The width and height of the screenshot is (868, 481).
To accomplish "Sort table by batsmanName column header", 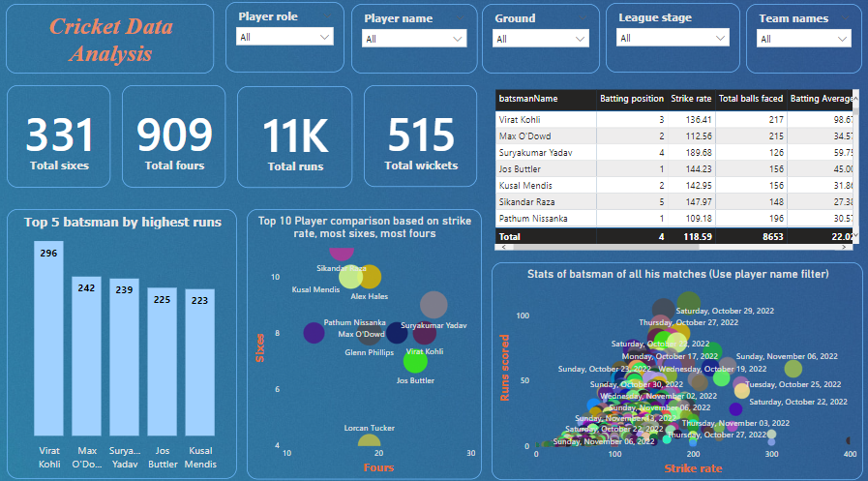I will [528, 99].
